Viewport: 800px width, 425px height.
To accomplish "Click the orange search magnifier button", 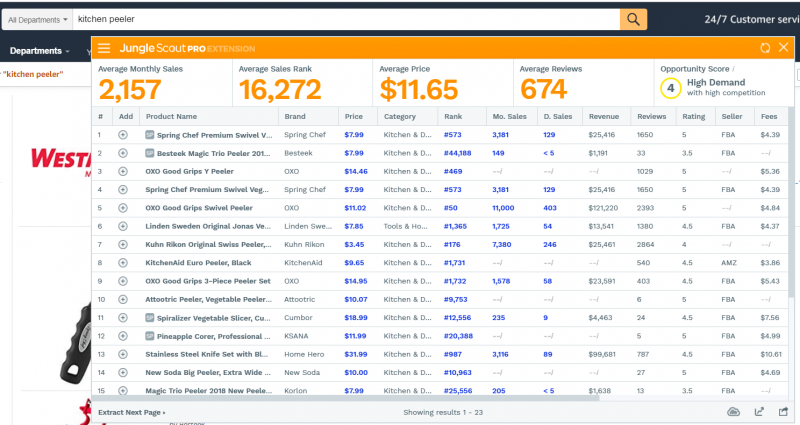I will click(633, 19).
